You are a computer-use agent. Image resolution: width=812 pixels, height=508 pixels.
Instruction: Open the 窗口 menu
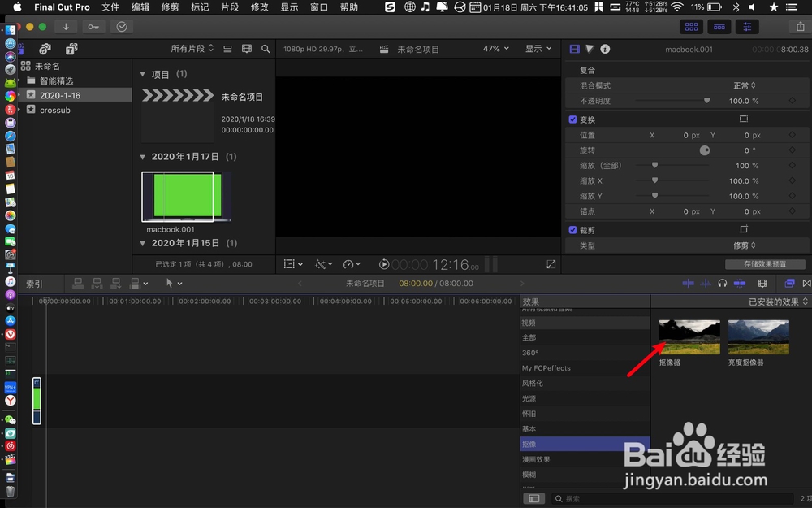(317, 7)
